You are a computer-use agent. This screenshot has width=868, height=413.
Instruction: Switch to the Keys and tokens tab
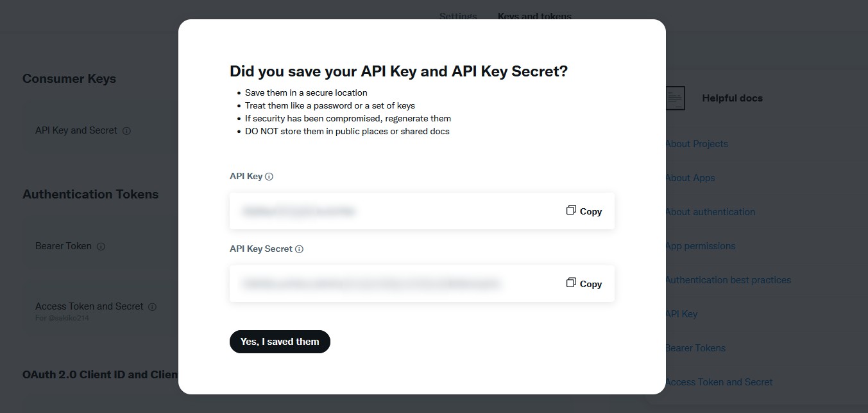(x=534, y=16)
